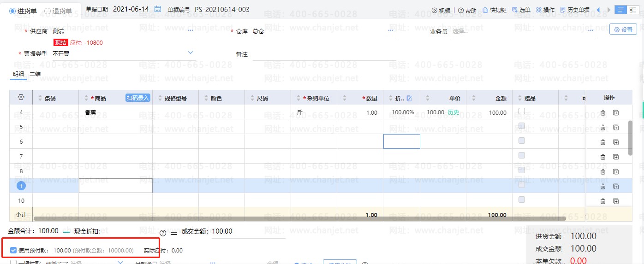Select the 香蕉 product cell
Viewport: 644px width, 264px height.
coord(115,112)
